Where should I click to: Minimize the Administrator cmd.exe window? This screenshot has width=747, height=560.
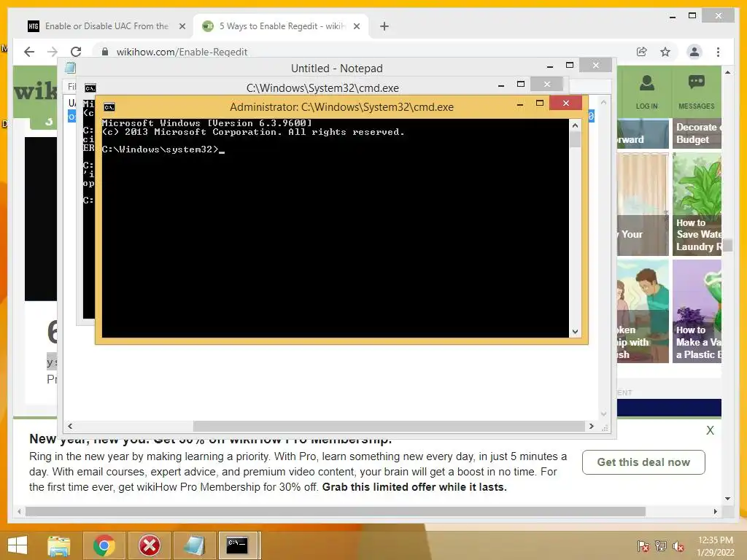519,104
